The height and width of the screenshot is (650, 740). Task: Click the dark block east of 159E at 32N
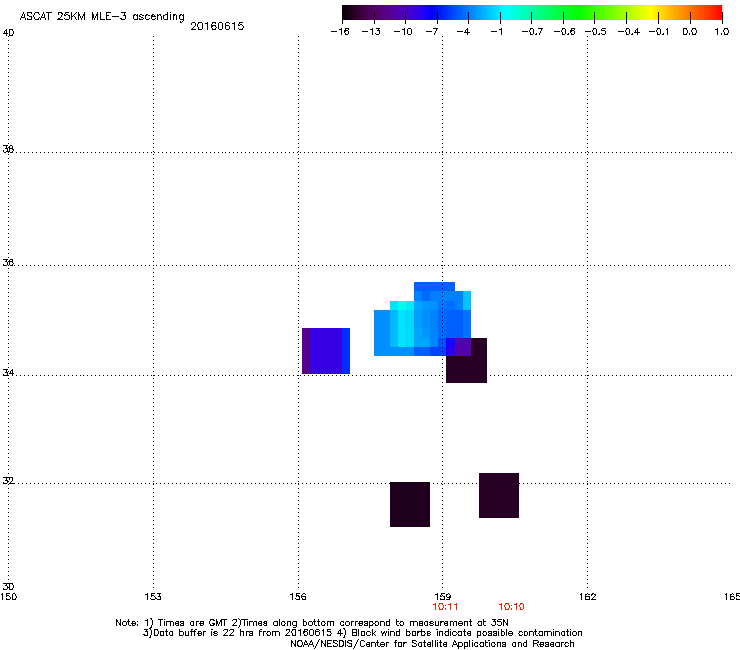(499, 495)
